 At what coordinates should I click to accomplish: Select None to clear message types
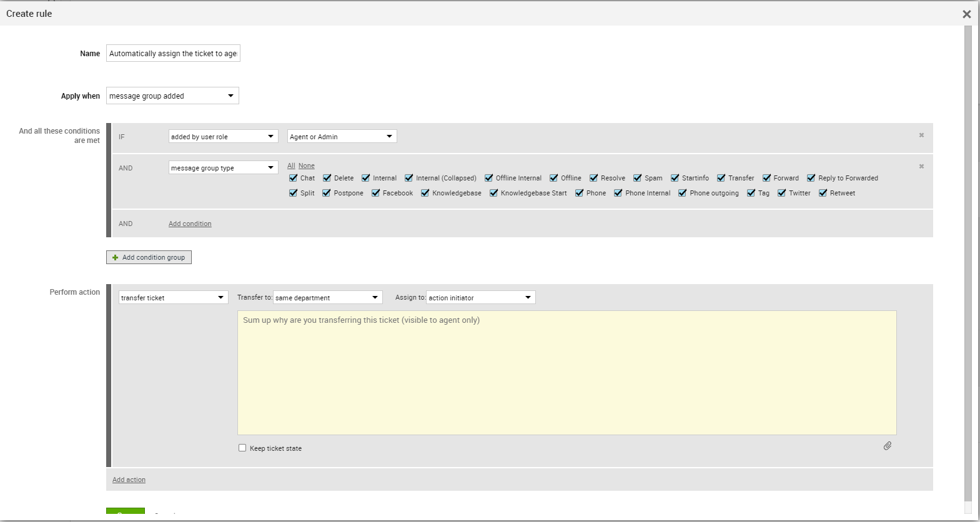click(x=306, y=165)
